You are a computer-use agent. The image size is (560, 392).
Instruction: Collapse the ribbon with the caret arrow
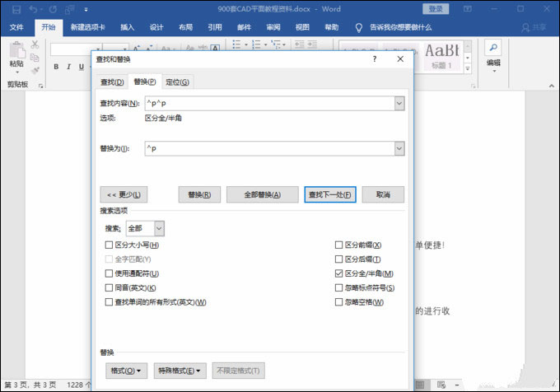pos(552,86)
